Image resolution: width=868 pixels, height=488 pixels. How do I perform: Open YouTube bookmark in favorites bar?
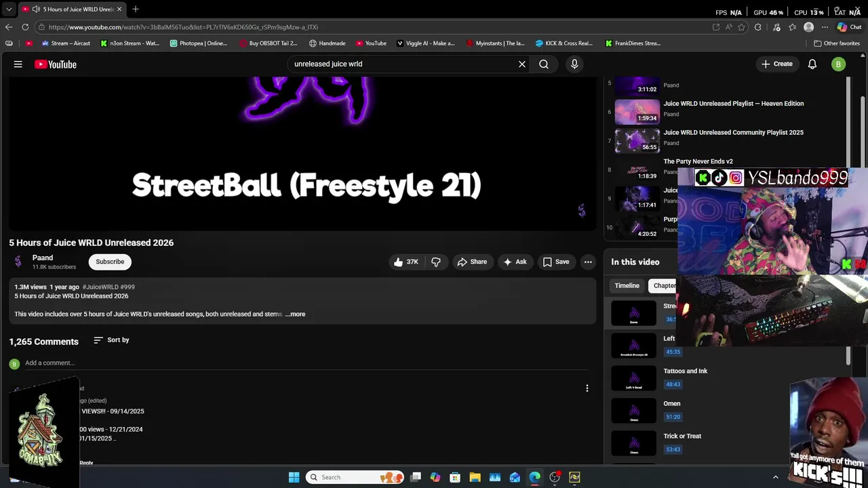point(371,43)
